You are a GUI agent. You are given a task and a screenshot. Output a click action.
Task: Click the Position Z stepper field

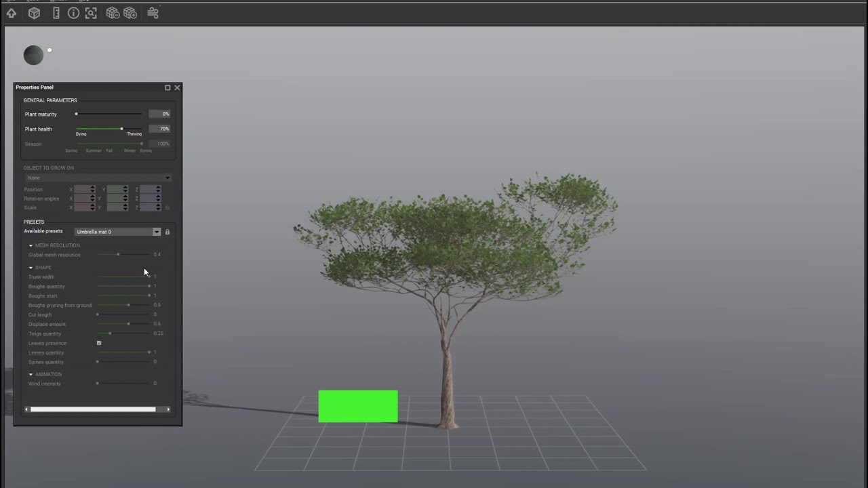click(151, 190)
